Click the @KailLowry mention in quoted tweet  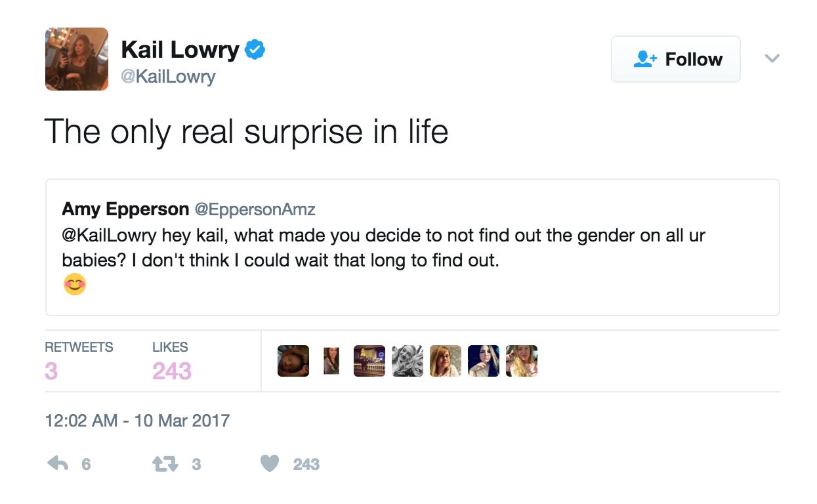(x=109, y=235)
